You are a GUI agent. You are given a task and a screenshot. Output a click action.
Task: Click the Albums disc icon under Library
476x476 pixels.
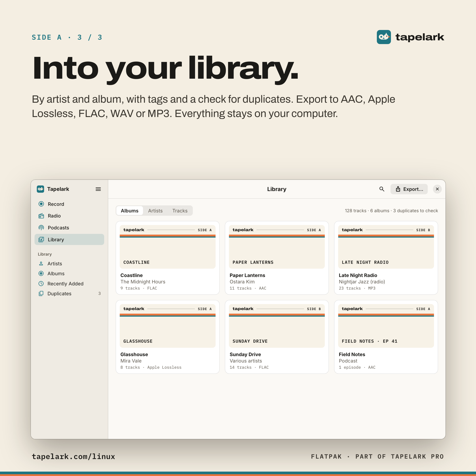click(41, 273)
